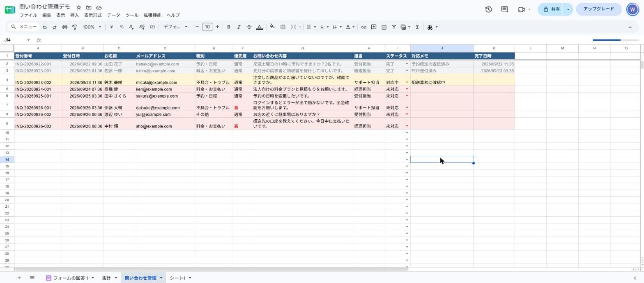This screenshot has height=283, width=644.
Task: Collapse the toolbar with the chevron
Action: (x=630, y=27)
